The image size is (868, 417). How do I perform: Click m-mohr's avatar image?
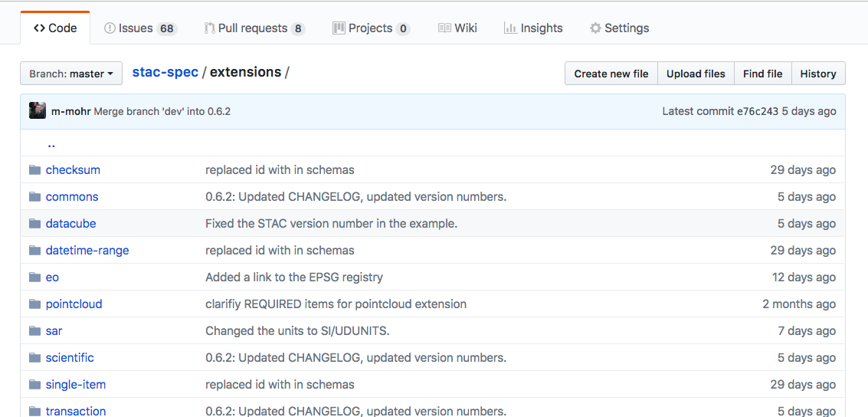[x=37, y=110]
